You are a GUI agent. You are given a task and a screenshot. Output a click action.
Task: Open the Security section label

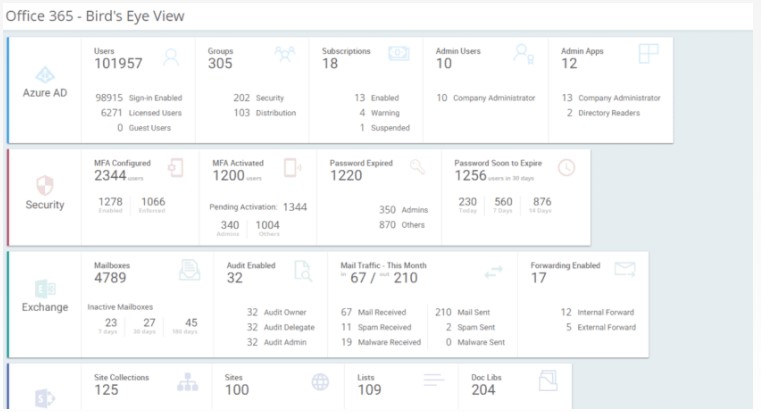tap(45, 205)
